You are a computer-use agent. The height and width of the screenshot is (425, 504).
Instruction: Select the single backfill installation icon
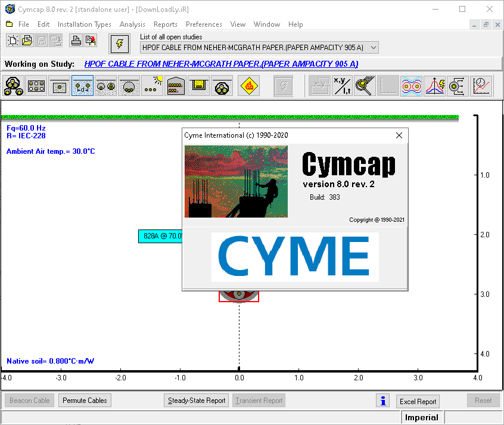60,86
